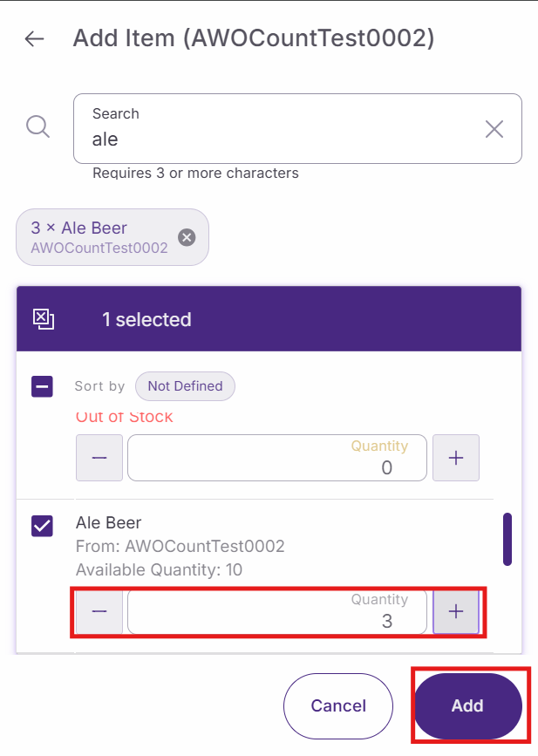The width and height of the screenshot is (538, 756).
Task: Remove the '3 × Ale Beer' chip
Action: [x=187, y=237]
